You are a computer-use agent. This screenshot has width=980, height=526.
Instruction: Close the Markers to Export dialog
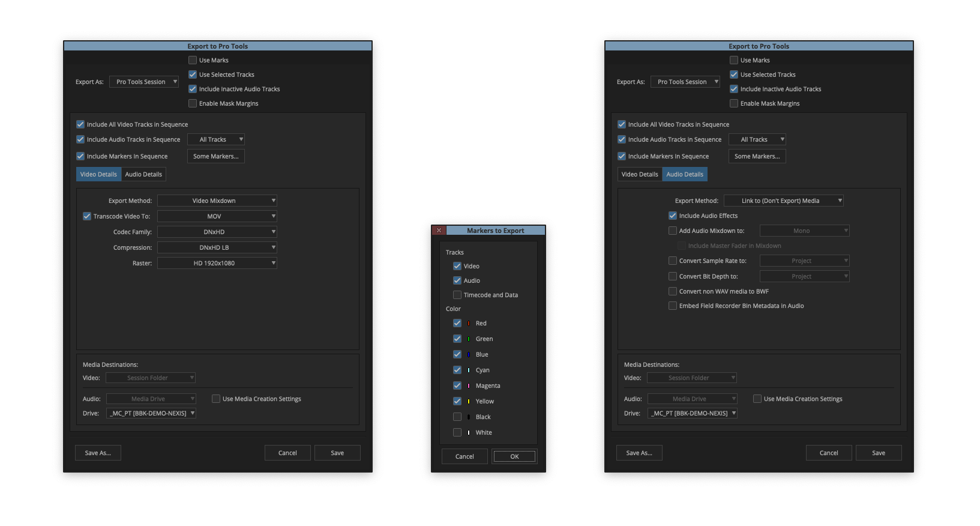pos(439,231)
